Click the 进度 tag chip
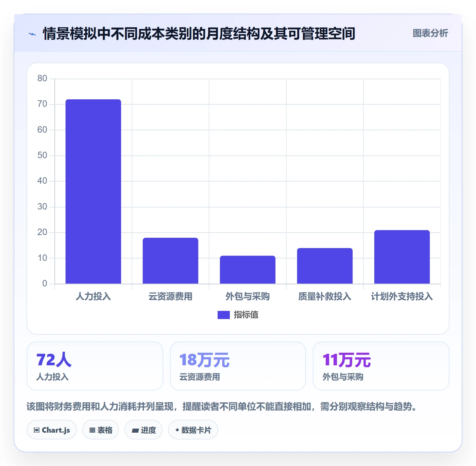The width and height of the screenshot is (476, 466). coord(143,430)
